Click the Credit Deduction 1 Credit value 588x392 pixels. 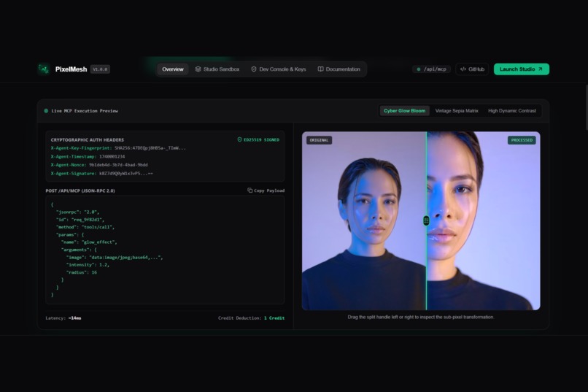274,318
